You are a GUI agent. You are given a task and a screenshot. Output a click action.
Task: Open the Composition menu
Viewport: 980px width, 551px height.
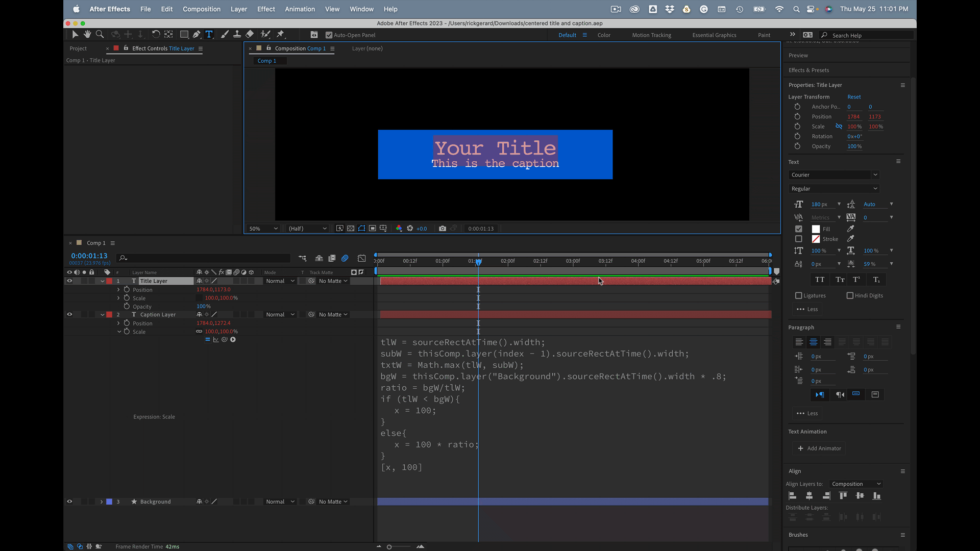pos(202,9)
